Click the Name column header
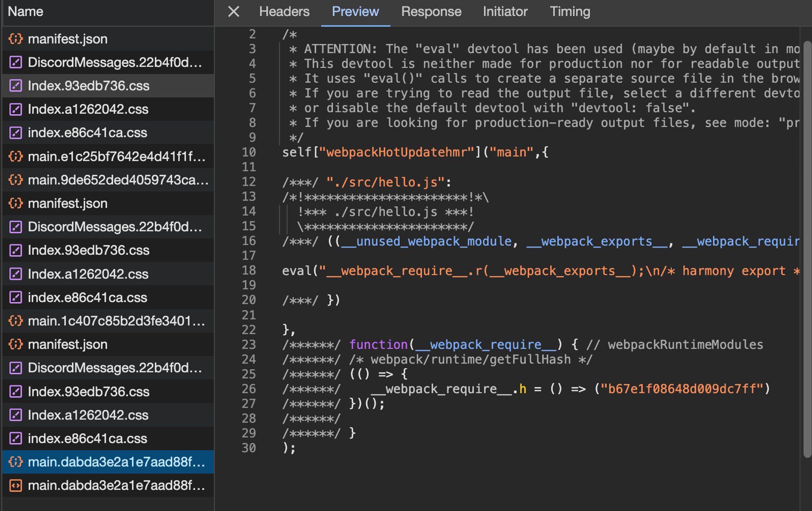Viewport: 812px width, 511px height. tap(26, 11)
